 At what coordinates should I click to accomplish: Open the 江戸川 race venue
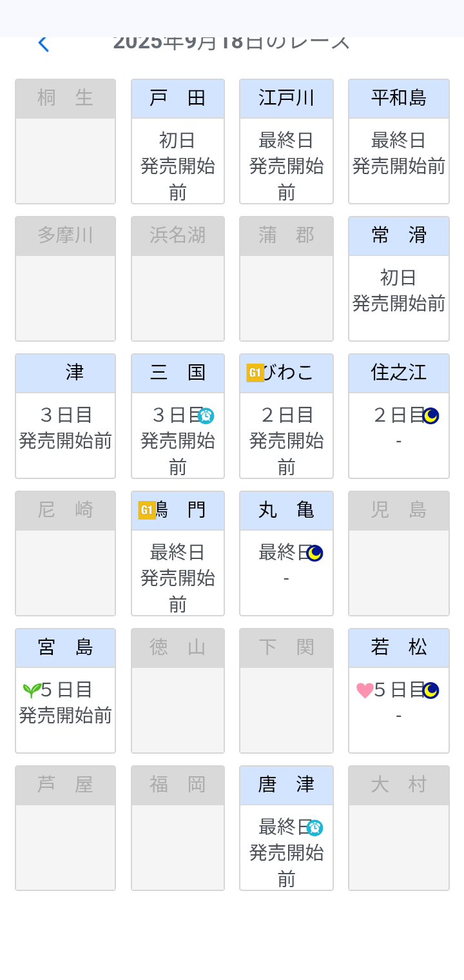click(x=286, y=99)
